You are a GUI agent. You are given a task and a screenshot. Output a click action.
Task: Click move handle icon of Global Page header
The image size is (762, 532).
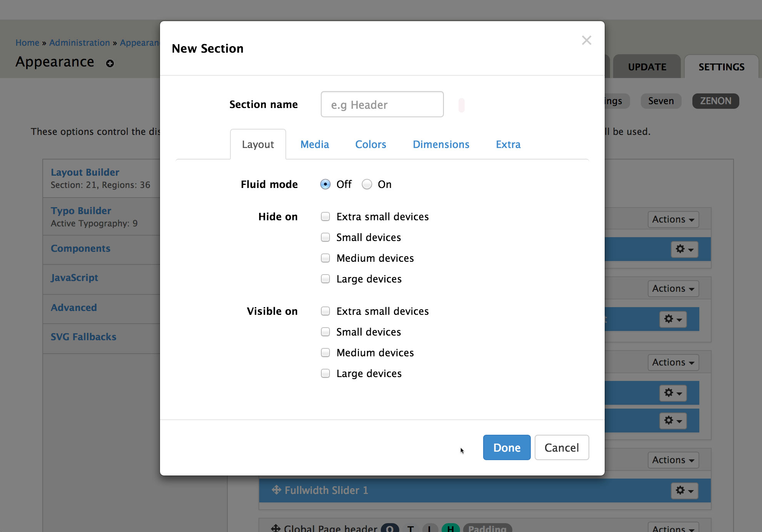coord(275,528)
